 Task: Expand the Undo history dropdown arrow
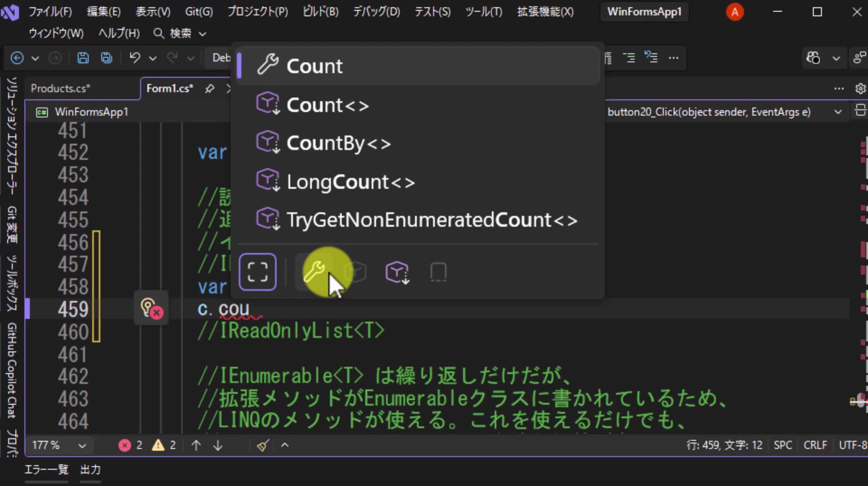pos(153,58)
